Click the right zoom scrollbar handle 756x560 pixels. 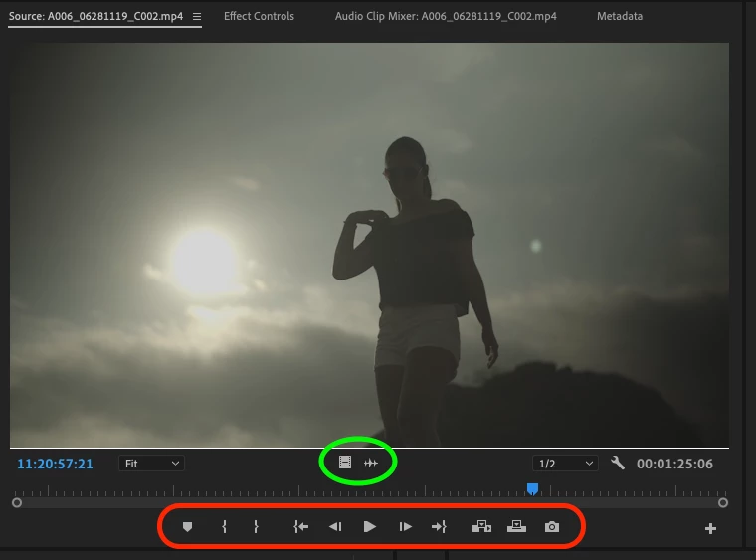click(x=723, y=502)
